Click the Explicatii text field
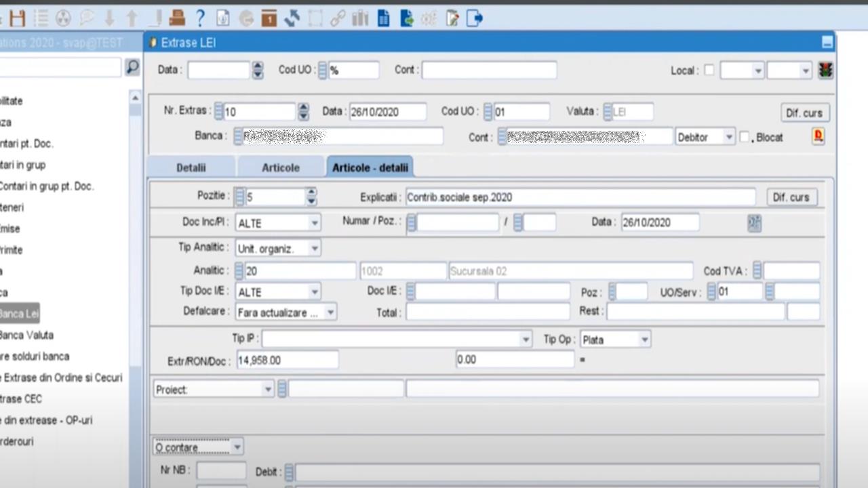Image resolution: width=868 pixels, height=488 pixels. tap(580, 197)
